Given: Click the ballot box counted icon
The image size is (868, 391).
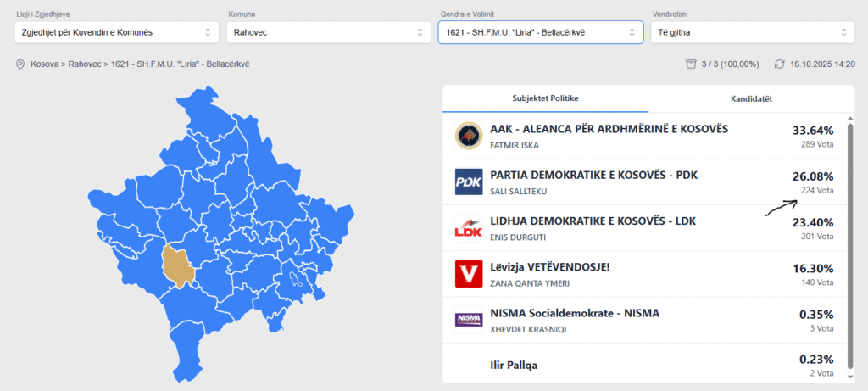Looking at the screenshot, I should tap(692, 64).
